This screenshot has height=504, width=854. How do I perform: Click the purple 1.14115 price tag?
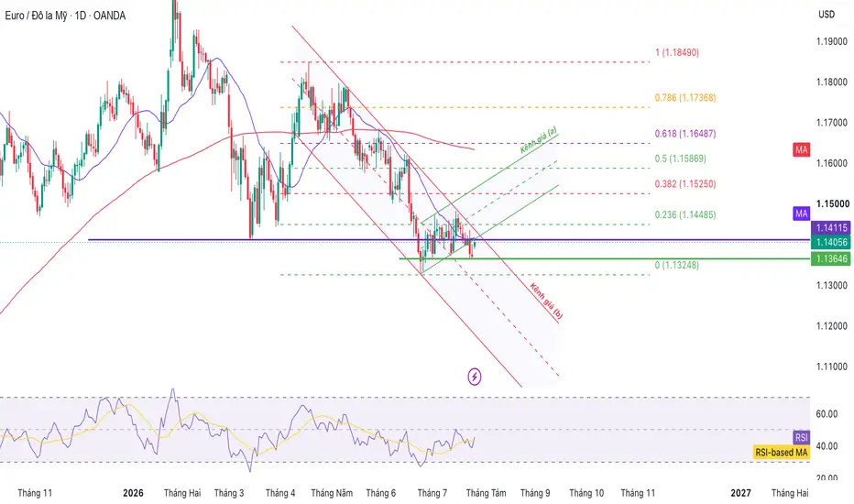[x=831, y=228]
